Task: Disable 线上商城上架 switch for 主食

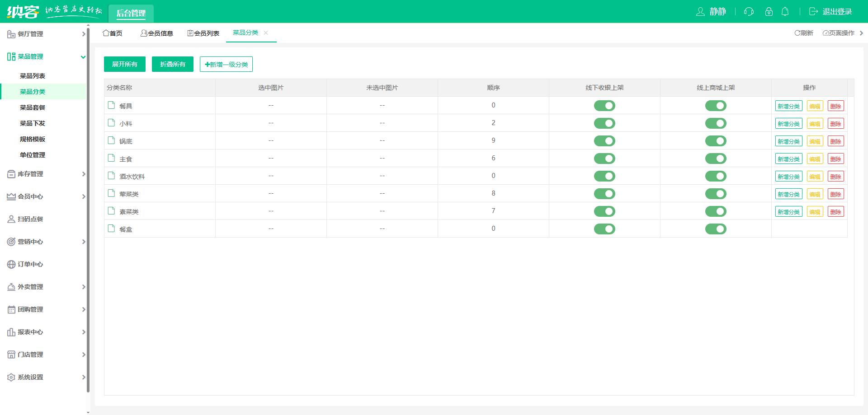Action: point(716,159)
